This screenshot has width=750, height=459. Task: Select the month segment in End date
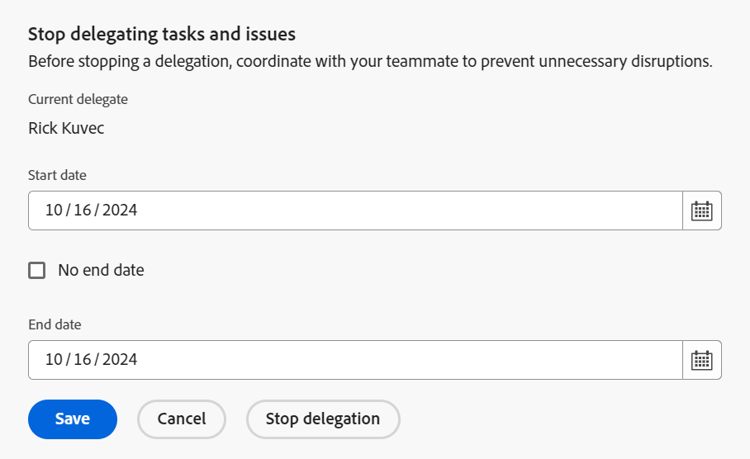53,360
